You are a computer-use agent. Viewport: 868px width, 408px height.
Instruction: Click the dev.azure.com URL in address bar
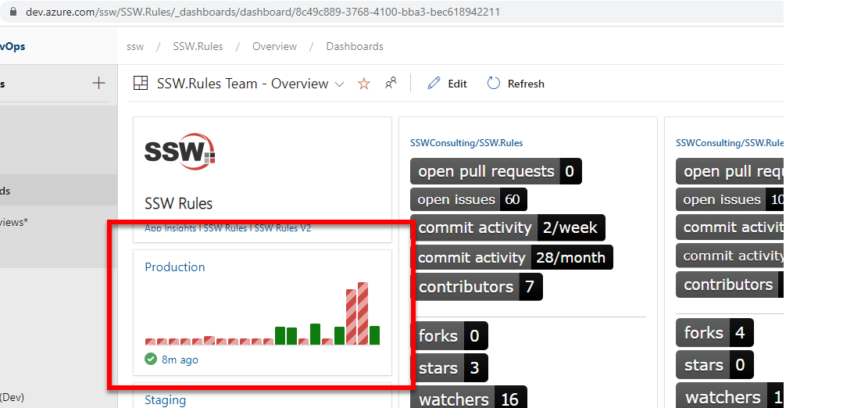(263, 12)
